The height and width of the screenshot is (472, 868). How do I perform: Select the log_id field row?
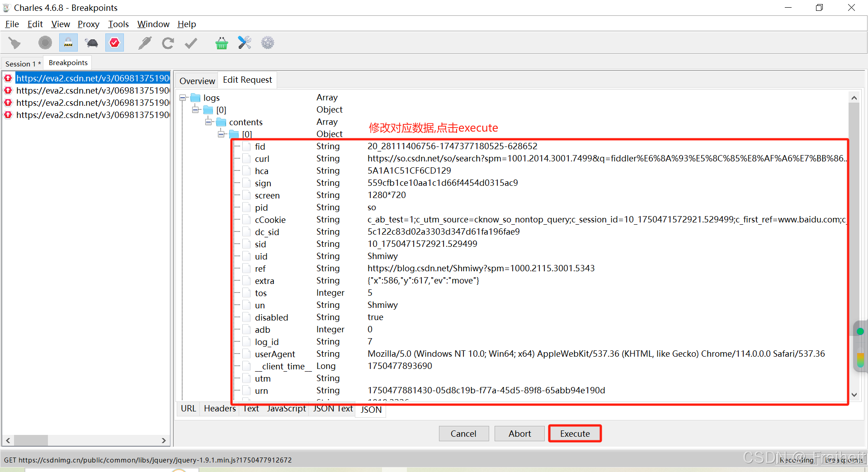point(539,342)
